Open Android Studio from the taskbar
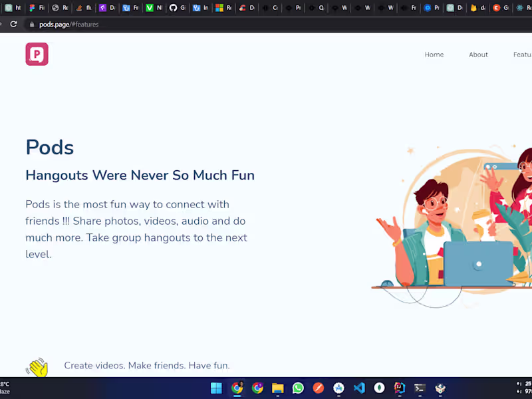This screenshot has height=399, width=532. point(338,388)
